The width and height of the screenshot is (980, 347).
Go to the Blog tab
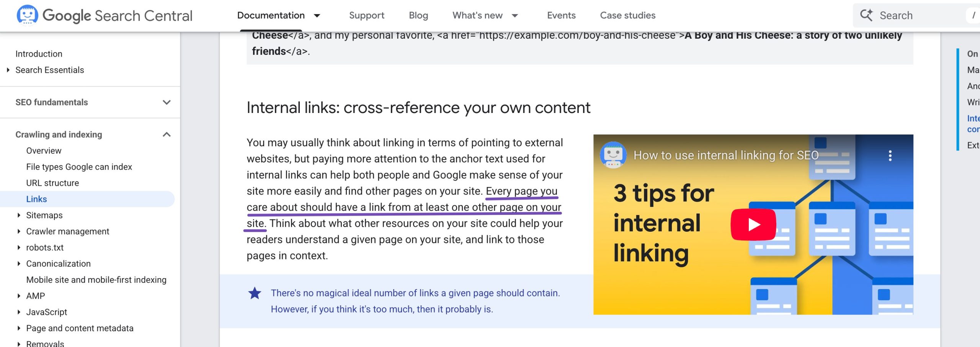point(418,15)
